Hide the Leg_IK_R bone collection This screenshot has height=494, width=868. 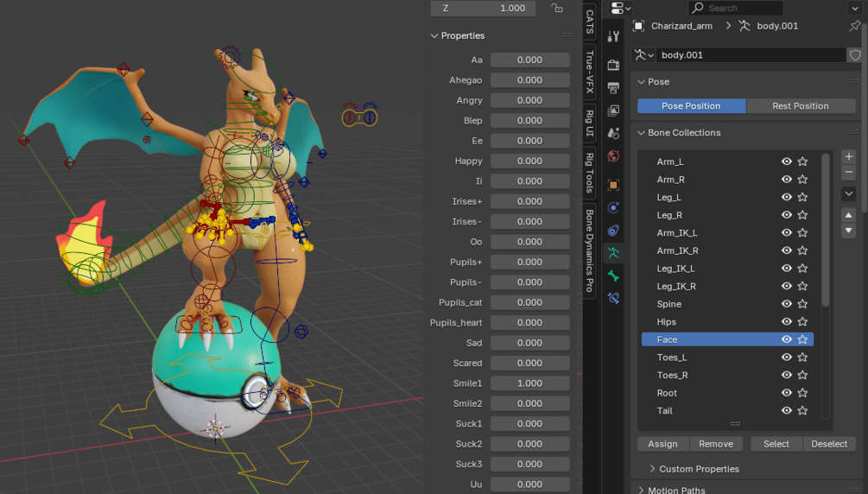(x=786, y=287)
